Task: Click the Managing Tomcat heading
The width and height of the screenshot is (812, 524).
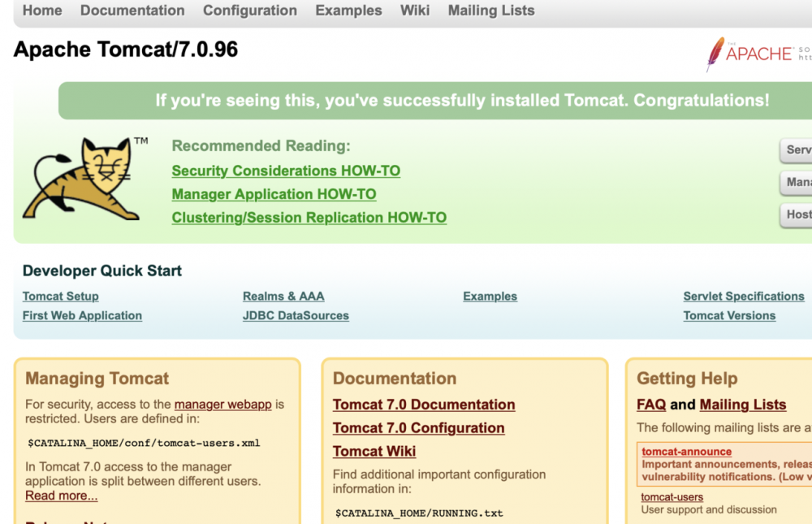Action: [x=97, y=379]
